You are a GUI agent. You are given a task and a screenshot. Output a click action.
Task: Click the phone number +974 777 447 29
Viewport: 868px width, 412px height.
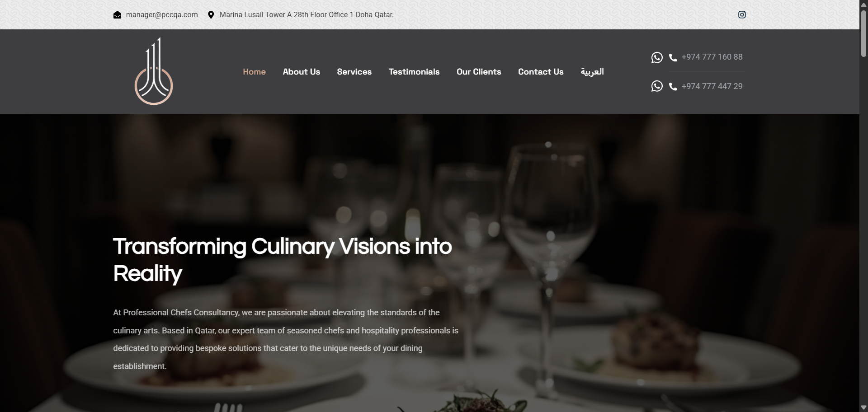[x=712, y=86]
